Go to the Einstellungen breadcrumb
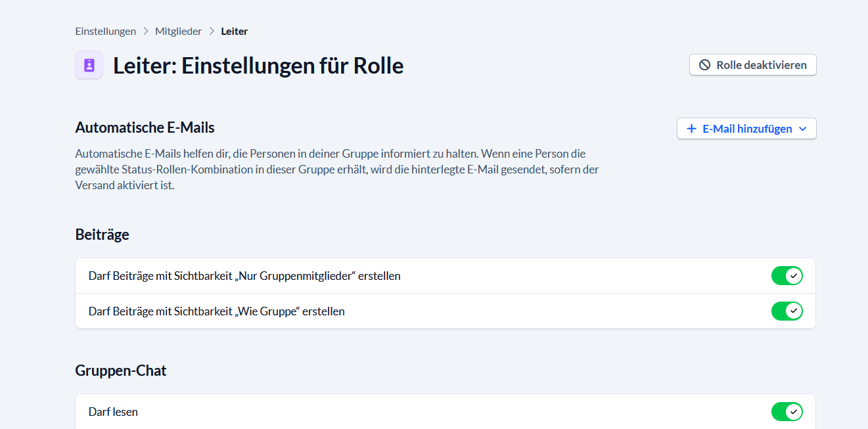Screen dimensions: 868x429 [106, 31]
